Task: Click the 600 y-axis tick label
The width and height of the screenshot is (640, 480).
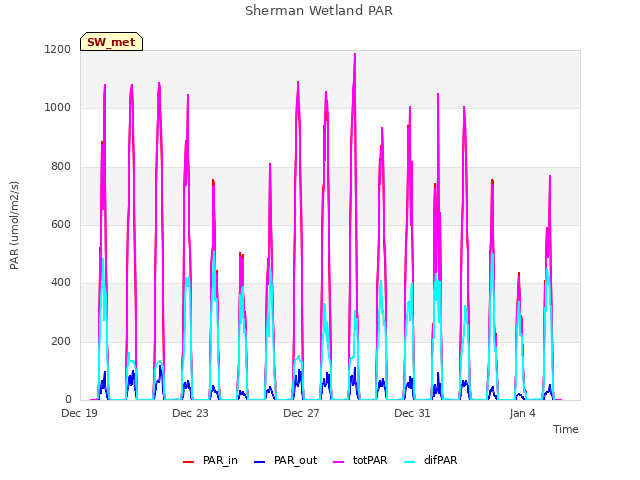Action: tap(61, 224)
